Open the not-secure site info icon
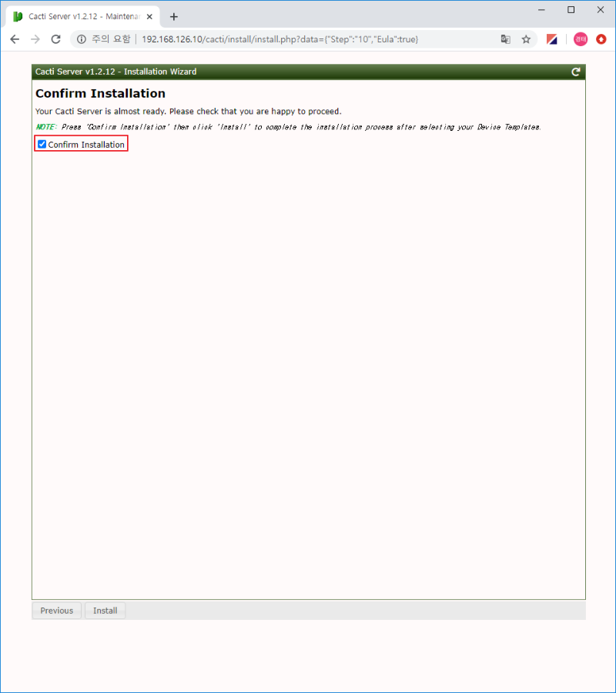Screen dimensions: 616x693 [x=82, y=39]
